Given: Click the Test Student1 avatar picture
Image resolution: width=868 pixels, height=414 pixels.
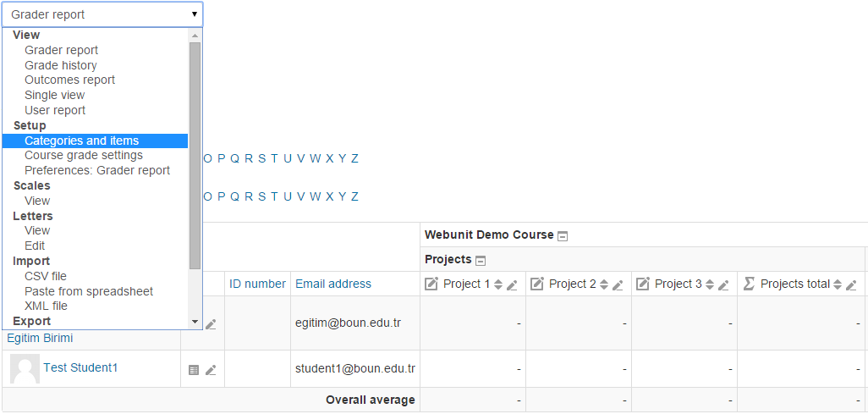Looking at the screenshot, I should 25,369.
